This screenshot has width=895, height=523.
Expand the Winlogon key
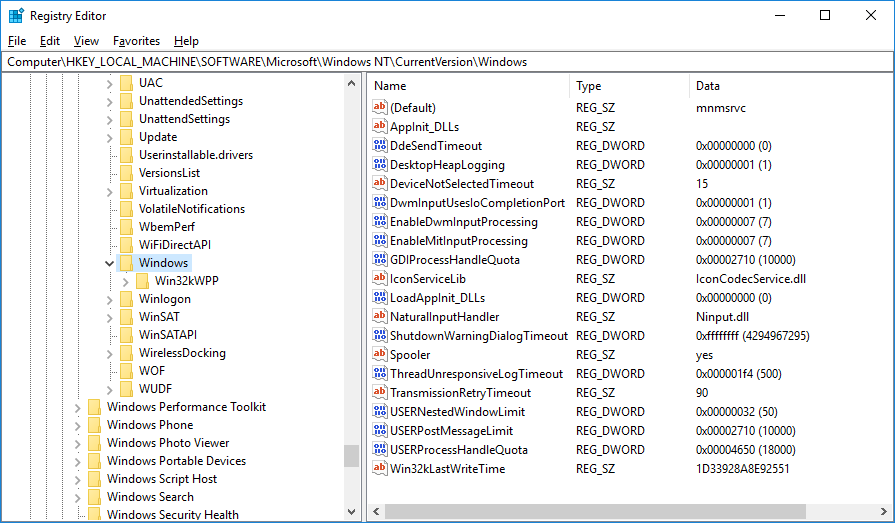click(110, 299)
